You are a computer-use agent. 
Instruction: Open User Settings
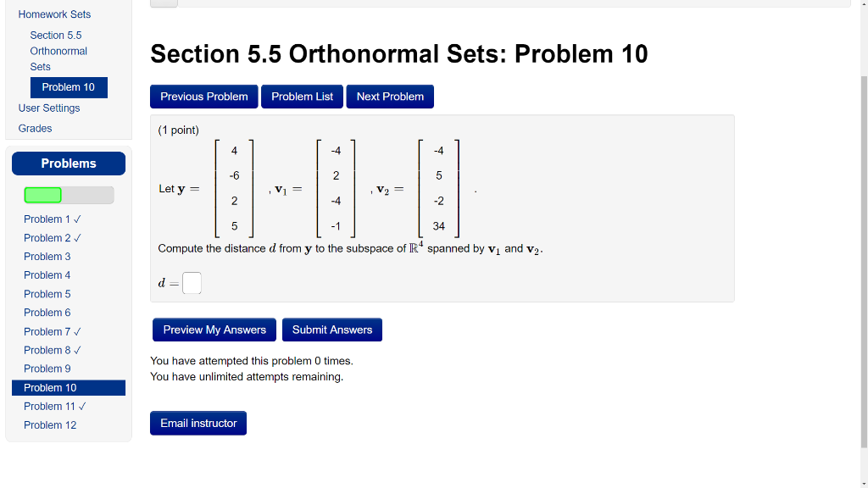click(x=48, y=108)
